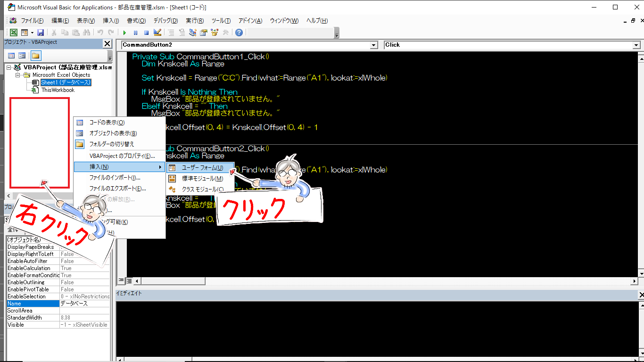Run the macro with the green play icon
644x362 pixels.
coord(124,33)
